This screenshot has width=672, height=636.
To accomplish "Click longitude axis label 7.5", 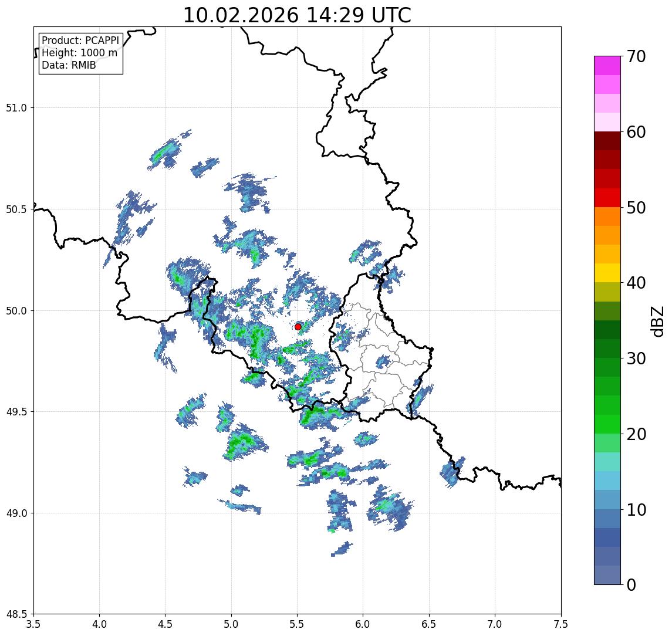I will pos(560,624).
